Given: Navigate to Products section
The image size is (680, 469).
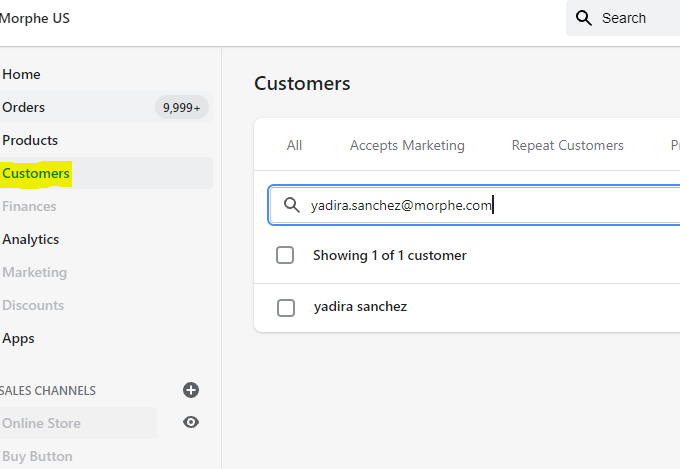Looking at the screenshot, I should click(x=30, y=140).
